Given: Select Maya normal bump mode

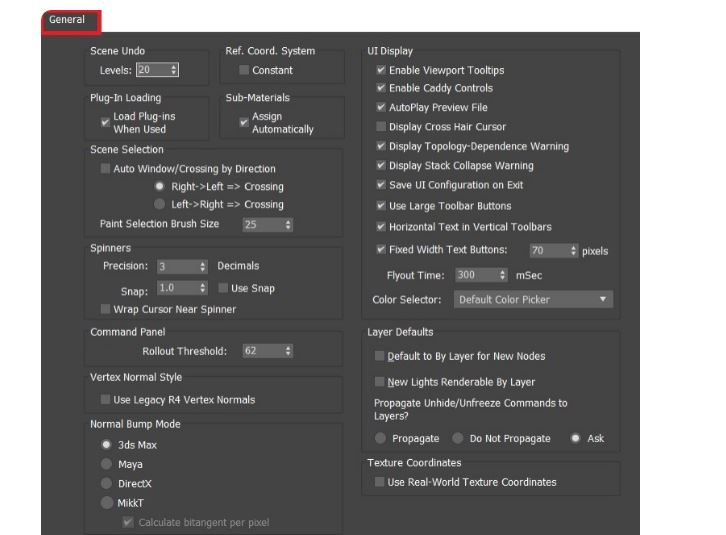Looking at the screenshot, I should 106,464.
